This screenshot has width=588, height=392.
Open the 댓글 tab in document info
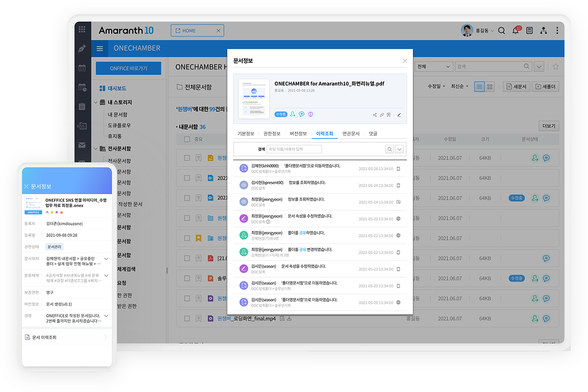(x=373, y=133)
